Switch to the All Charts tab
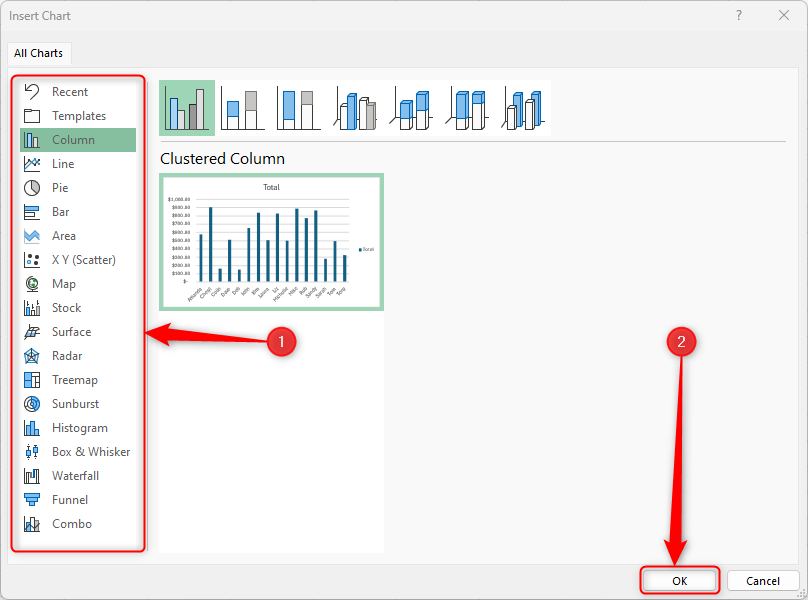This screenshot has height=600, width=808. [x=39, y=53]
